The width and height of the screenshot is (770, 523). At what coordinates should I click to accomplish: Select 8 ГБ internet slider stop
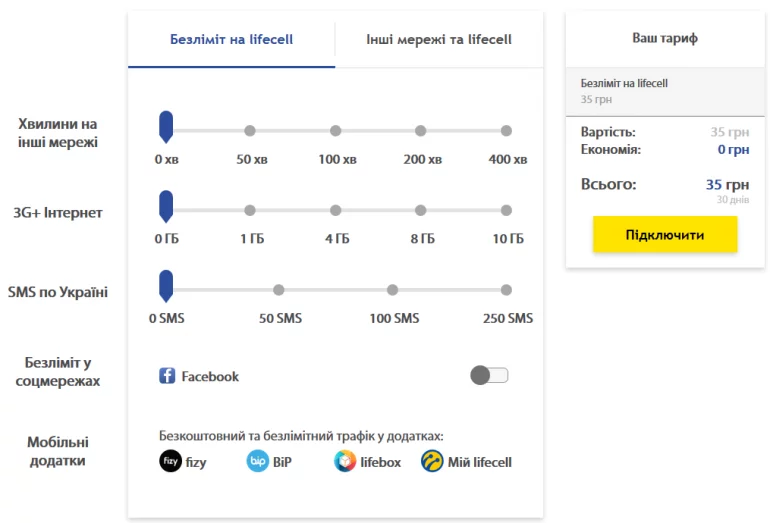pyautogui.click(x=420, y=210)
